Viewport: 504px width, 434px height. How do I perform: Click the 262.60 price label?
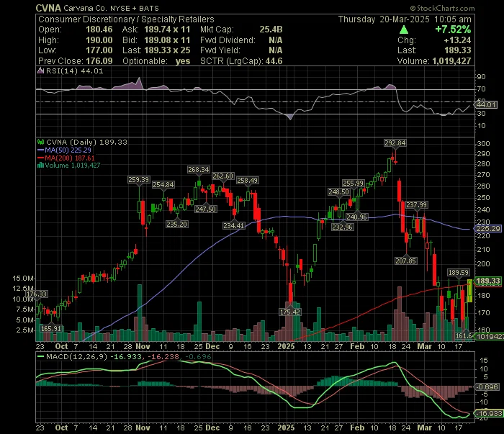[x=222, y=176]
